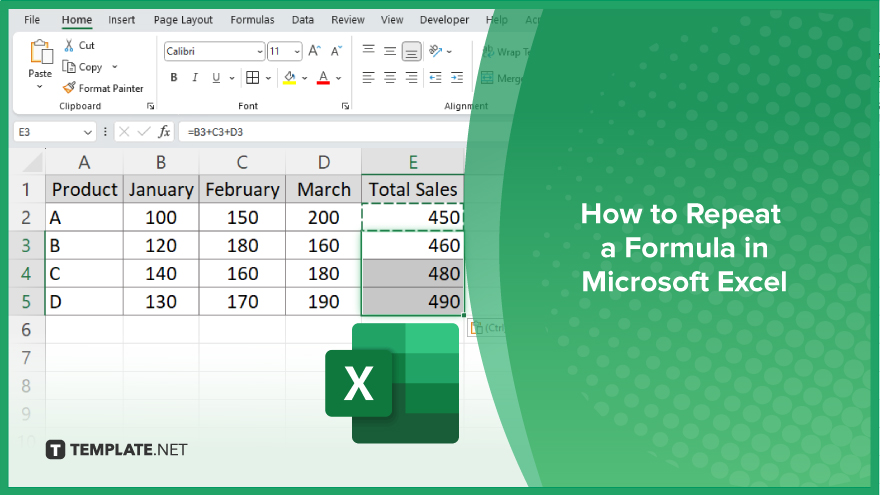Center text horizontally

coord(389,77)
